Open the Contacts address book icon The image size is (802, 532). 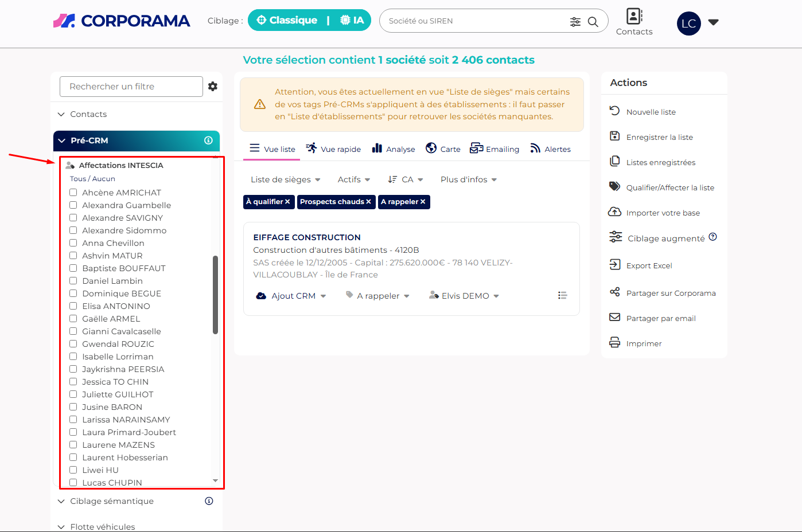[x=634, y=16]
